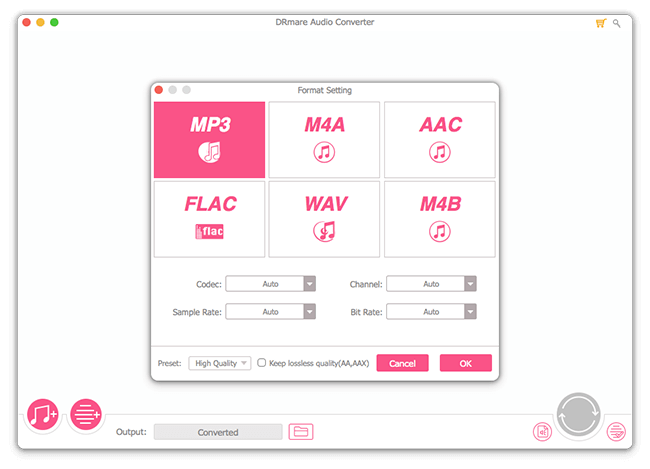Maximize the DRmare Audio Converter main window
Viewport: 650px width, 469px height.
(x=54, y=22)
